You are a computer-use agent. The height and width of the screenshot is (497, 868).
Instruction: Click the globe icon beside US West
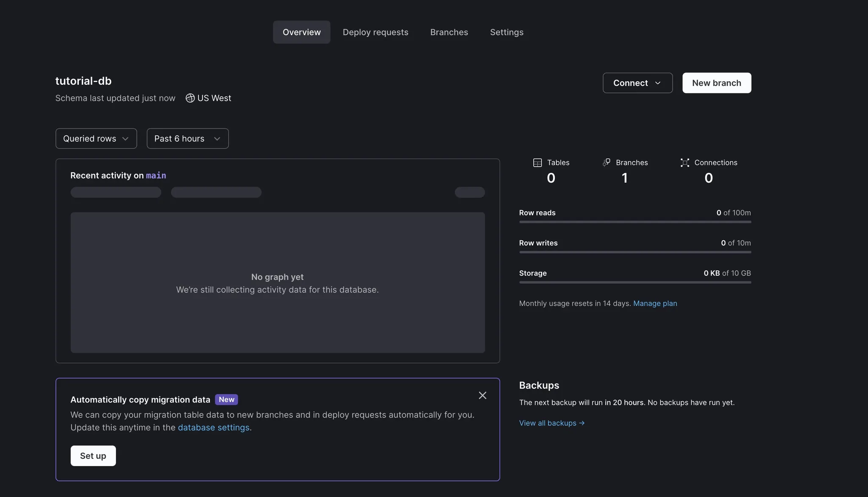pyautogui.click(x=190, y=98)
